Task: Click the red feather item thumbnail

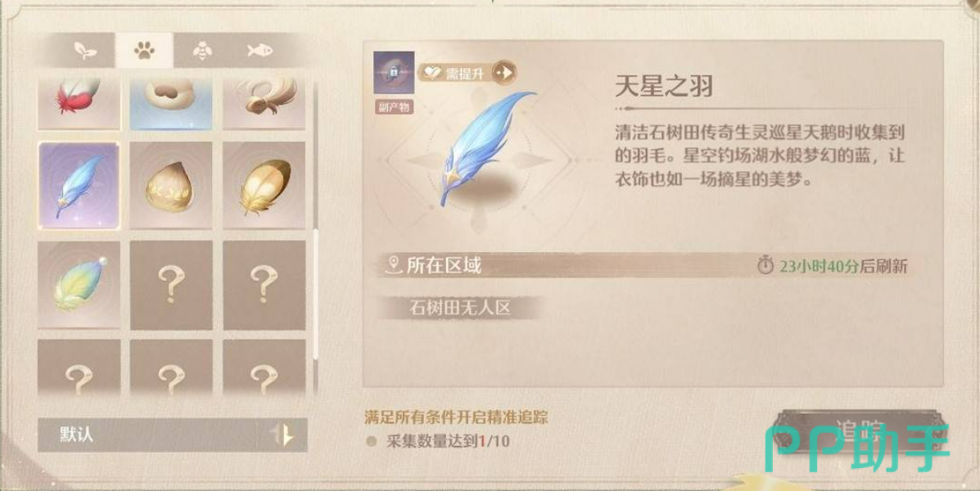Action: [x=79, y=104]
